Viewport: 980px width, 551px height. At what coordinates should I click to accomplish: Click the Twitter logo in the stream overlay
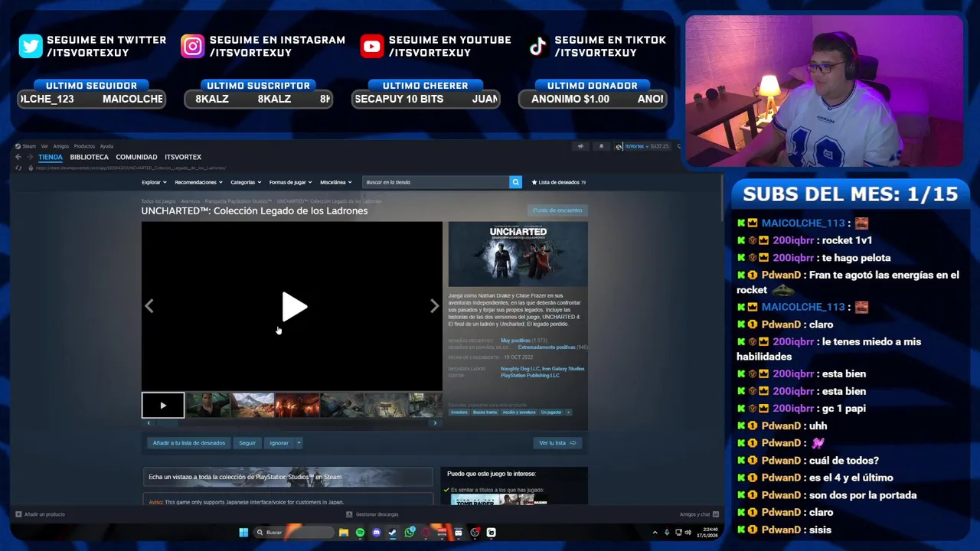(31, 47)
